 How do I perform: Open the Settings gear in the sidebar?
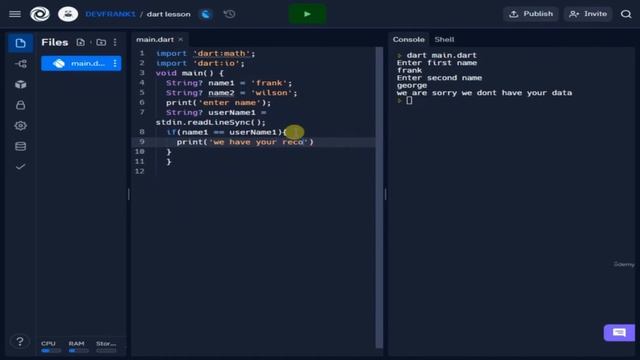click(x=20, y=126)
